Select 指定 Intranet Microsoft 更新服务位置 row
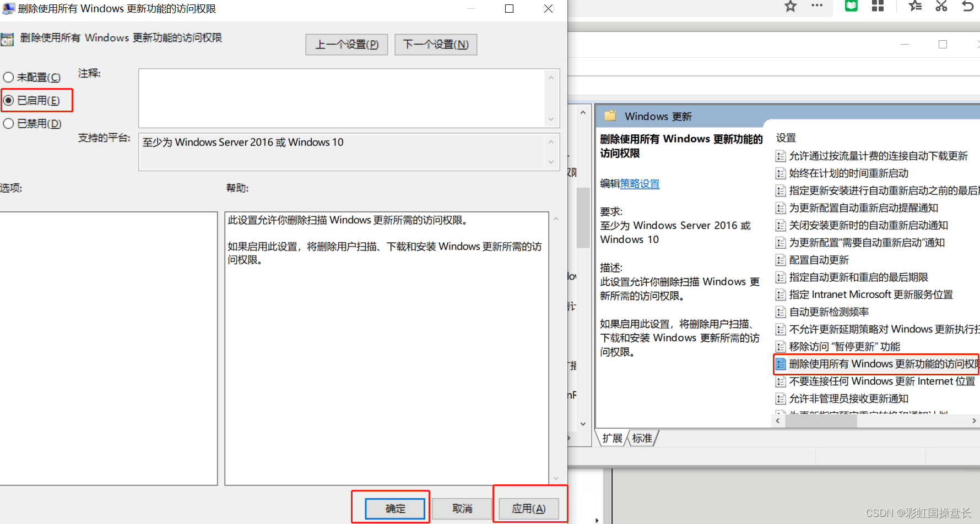 (864, 294)
